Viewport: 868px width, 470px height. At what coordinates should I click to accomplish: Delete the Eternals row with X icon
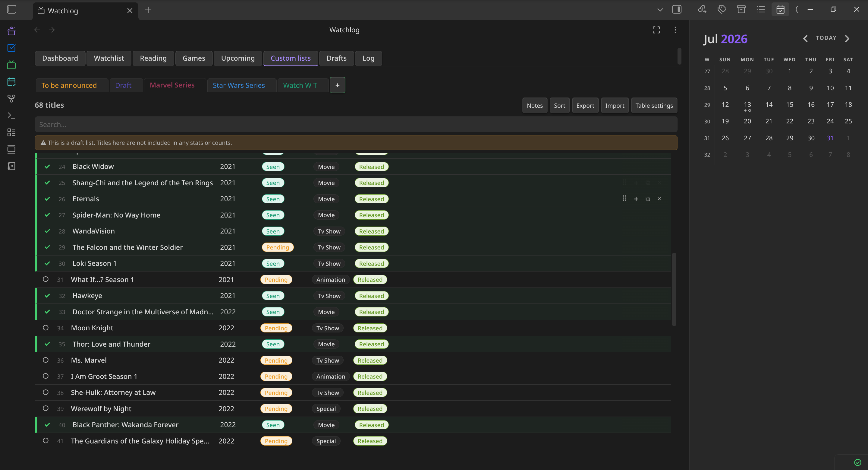tap(659, 199)
